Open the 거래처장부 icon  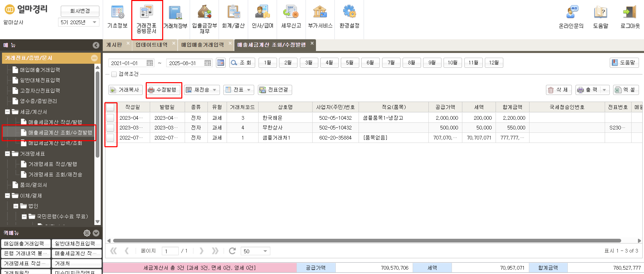click(x=175, y=17)
